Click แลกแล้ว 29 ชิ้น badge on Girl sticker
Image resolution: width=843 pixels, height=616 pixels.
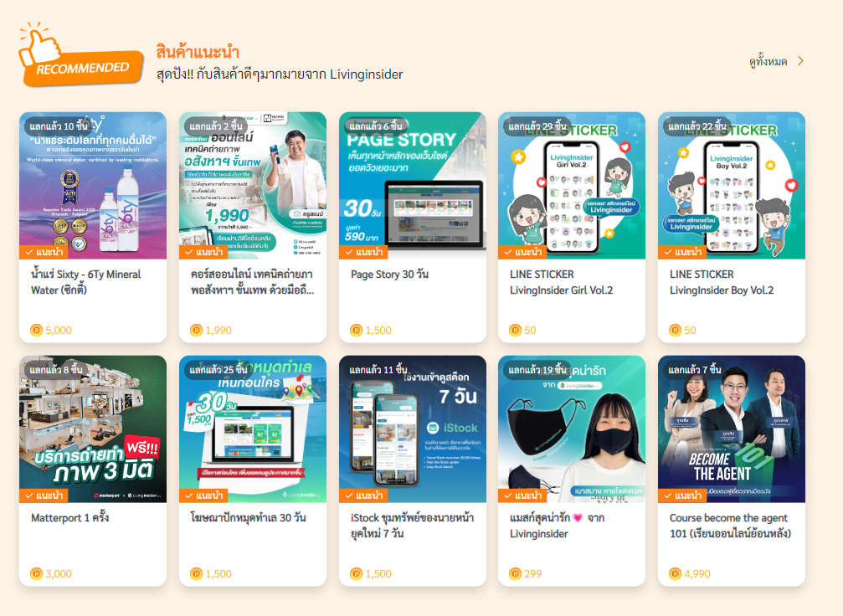537,126
